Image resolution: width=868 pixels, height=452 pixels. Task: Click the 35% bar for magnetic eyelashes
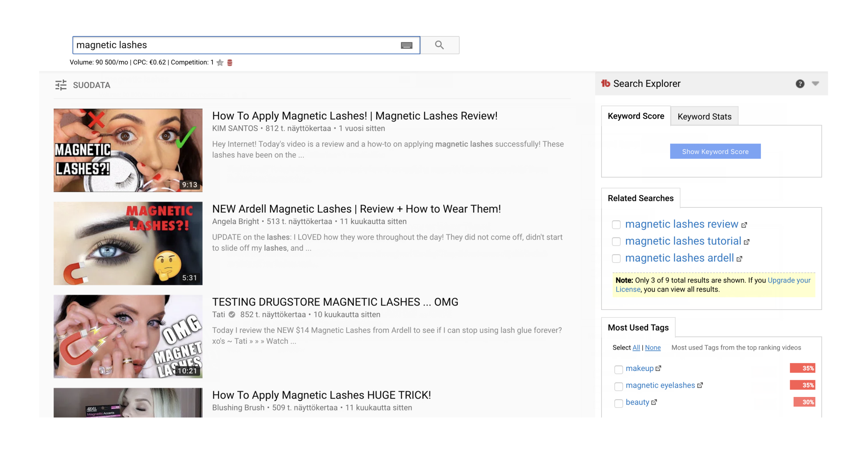click(x=802, y=385)
